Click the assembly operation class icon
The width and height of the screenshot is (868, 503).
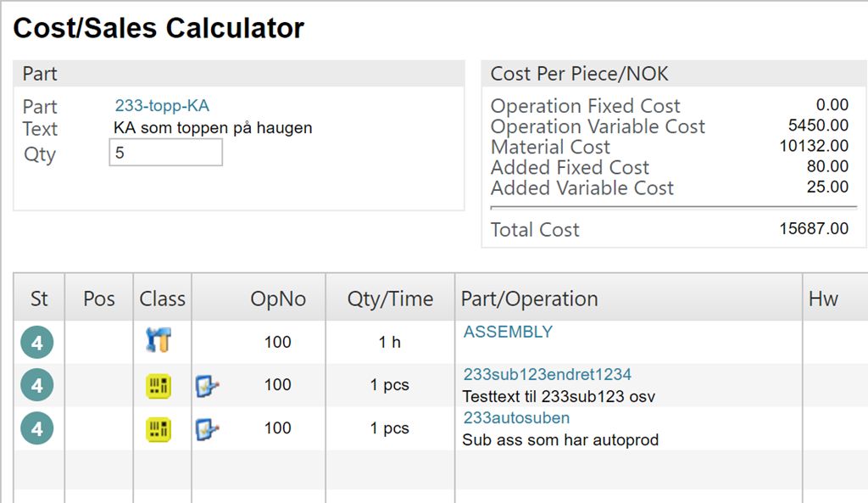[158, 341]
